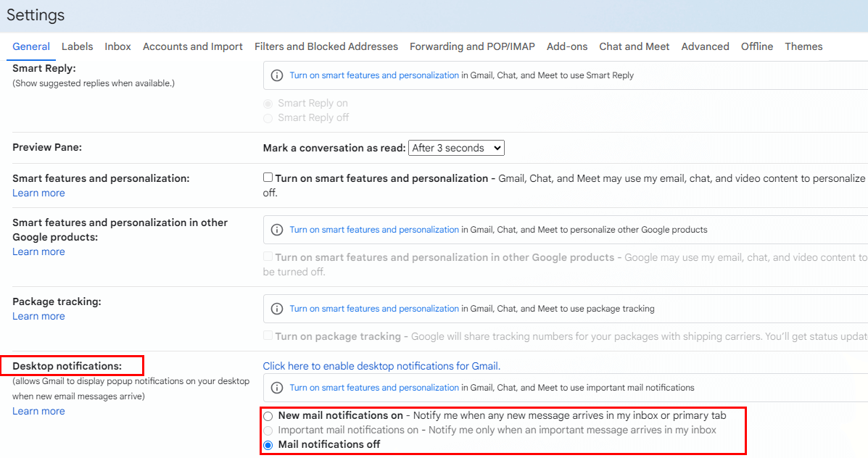Open Learn more under Package tracking
The width and height of the screenshot is (868, 458).
(x=38, y=316)
